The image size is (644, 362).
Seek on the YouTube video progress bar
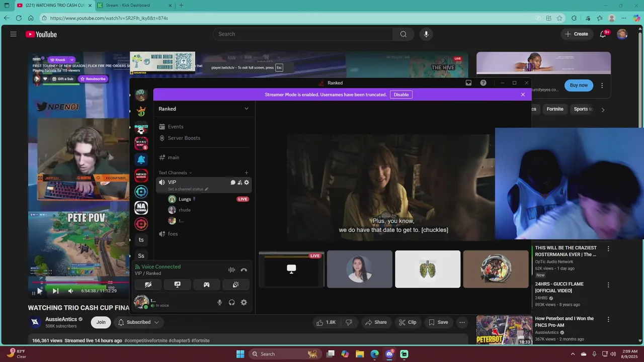coord(79,282)
